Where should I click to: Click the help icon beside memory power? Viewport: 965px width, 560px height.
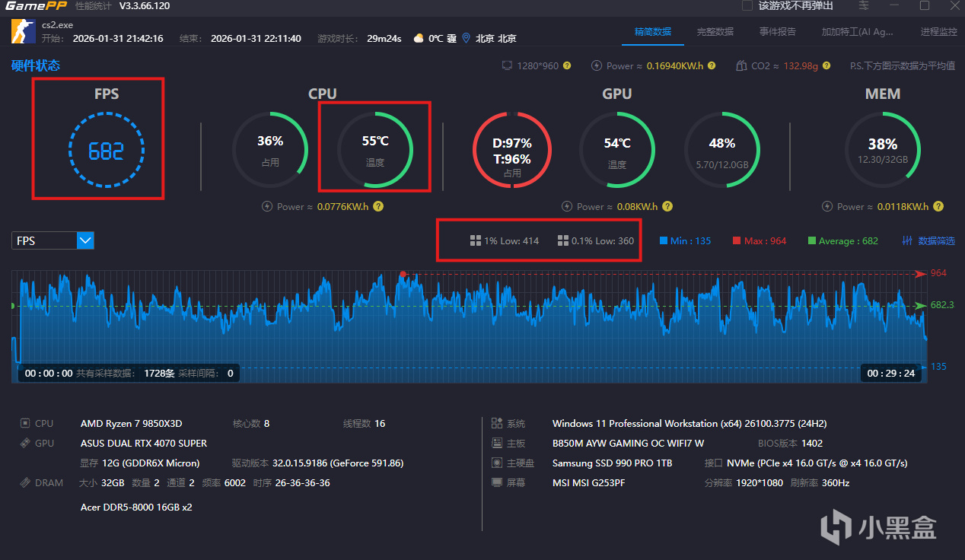pos(938,206)
